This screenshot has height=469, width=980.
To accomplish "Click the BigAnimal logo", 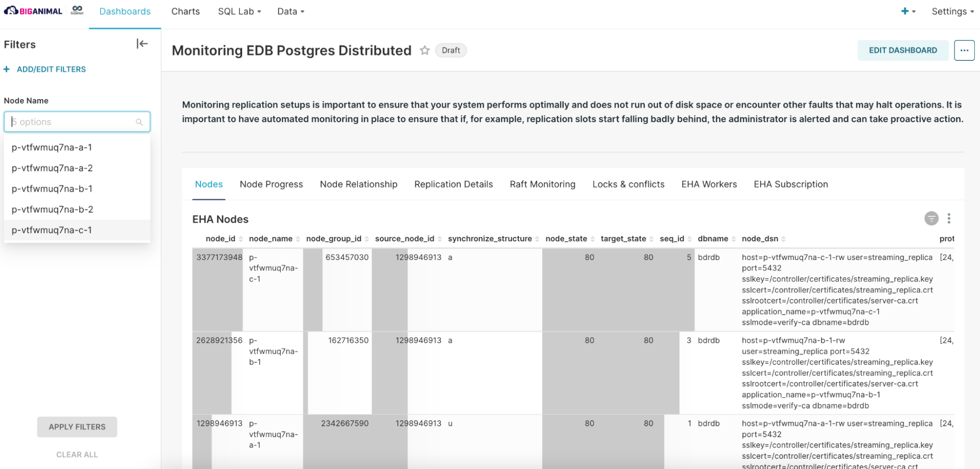I will [x=33, y=11].
